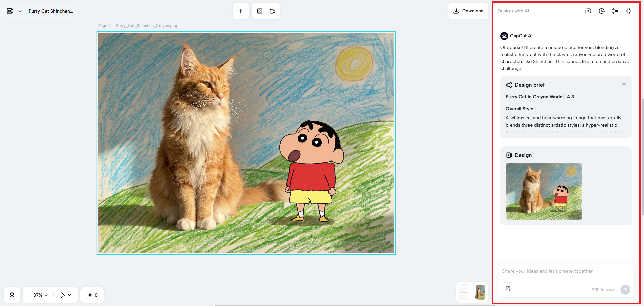
Task: Click the Design section icon
Action: pyautogui.click(x=509, y=155)
